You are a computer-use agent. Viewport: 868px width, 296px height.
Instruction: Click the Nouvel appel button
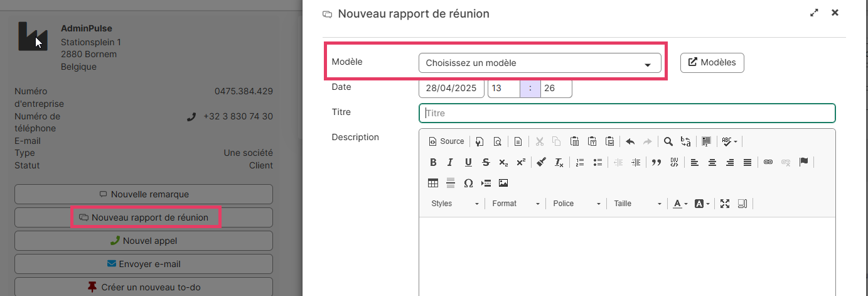[x=144, y=241]
